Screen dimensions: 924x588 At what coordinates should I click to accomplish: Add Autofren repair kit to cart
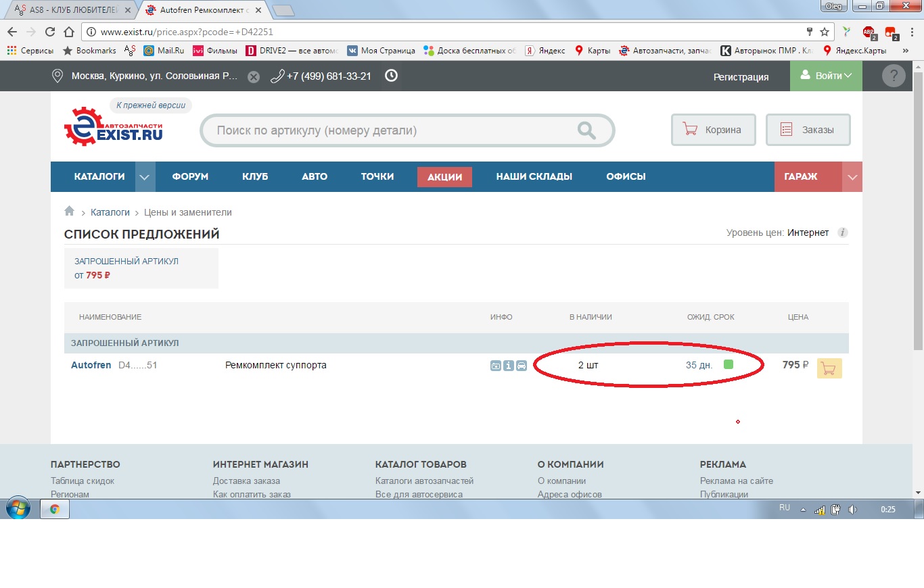pos(829,368)
